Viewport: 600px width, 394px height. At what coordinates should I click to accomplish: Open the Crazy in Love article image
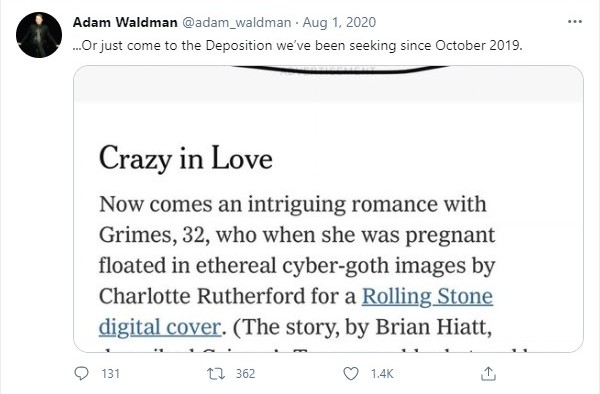click(x=328, y=209)
